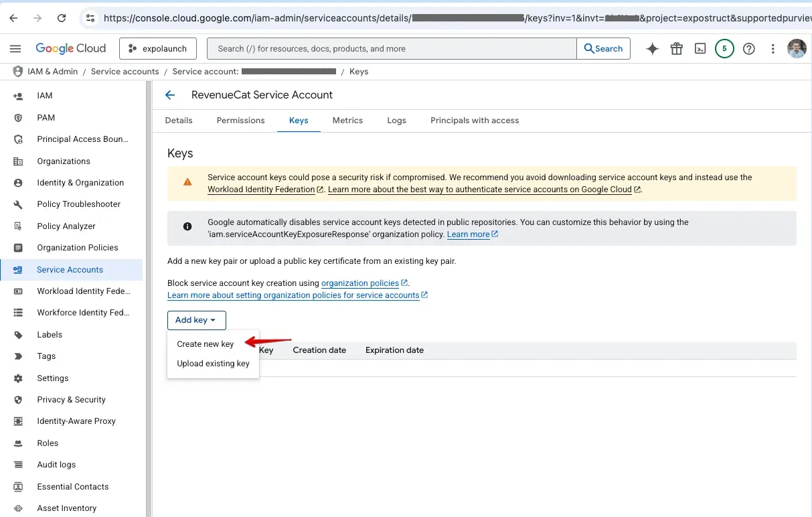Viewport: 812px width, 517px height.
Task: Click the blue Search button
Action: [603, 49]
